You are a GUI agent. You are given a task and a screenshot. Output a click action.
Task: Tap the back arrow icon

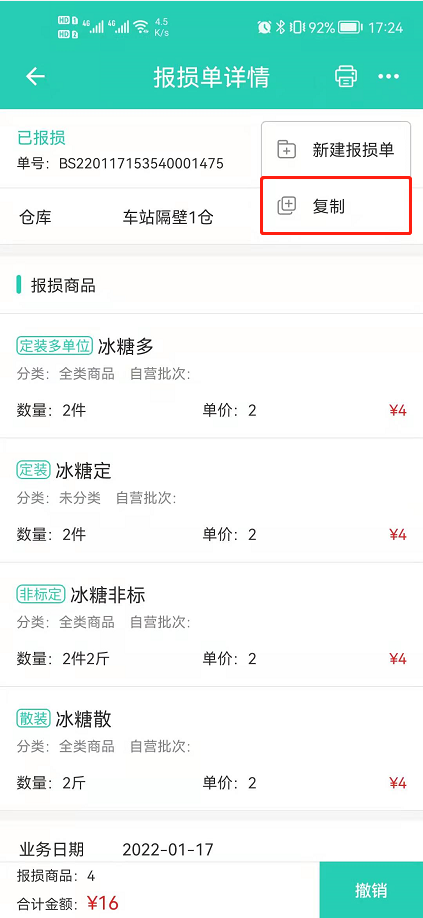(x=35, y=77)
